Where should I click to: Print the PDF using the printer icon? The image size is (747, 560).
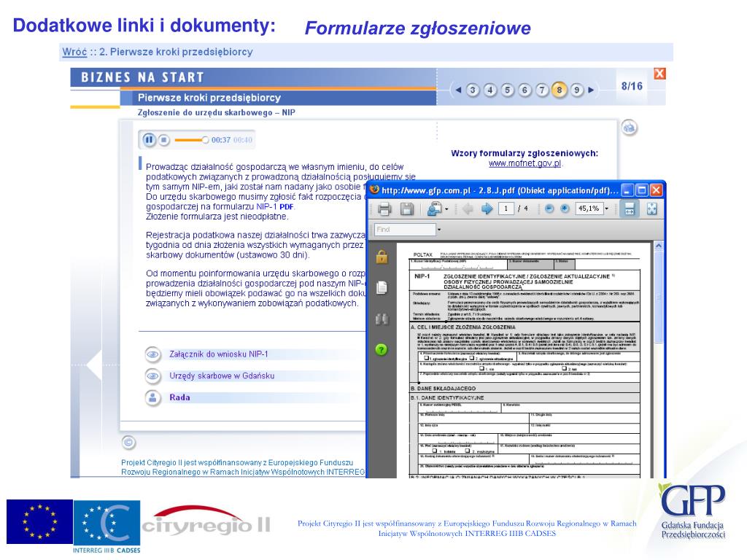pyautogui.click(x=384, y=209)
